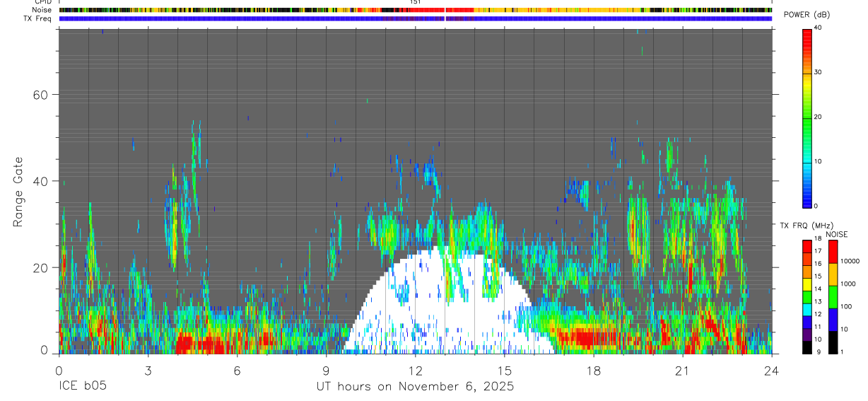Click the 'NOISE' legend label

pyautogui.click(x=836, y=234)
